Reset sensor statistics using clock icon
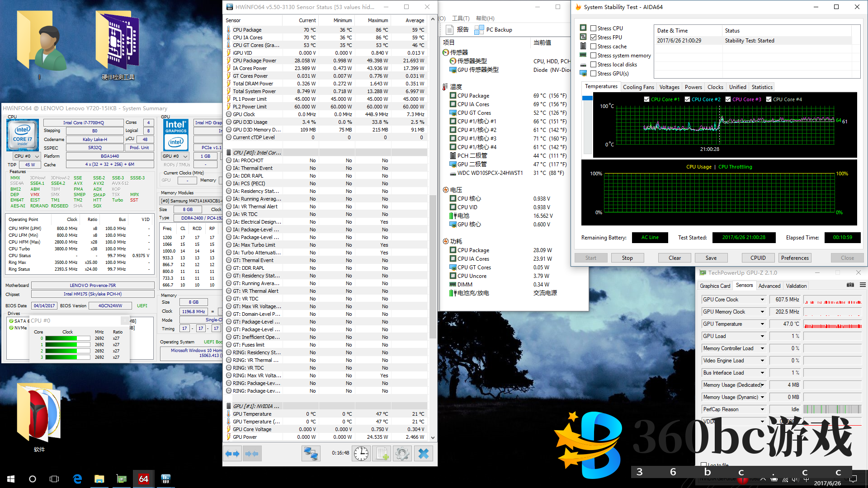Image resolution: width=868 pixels, height=488 pixels. tap(361, 453)
